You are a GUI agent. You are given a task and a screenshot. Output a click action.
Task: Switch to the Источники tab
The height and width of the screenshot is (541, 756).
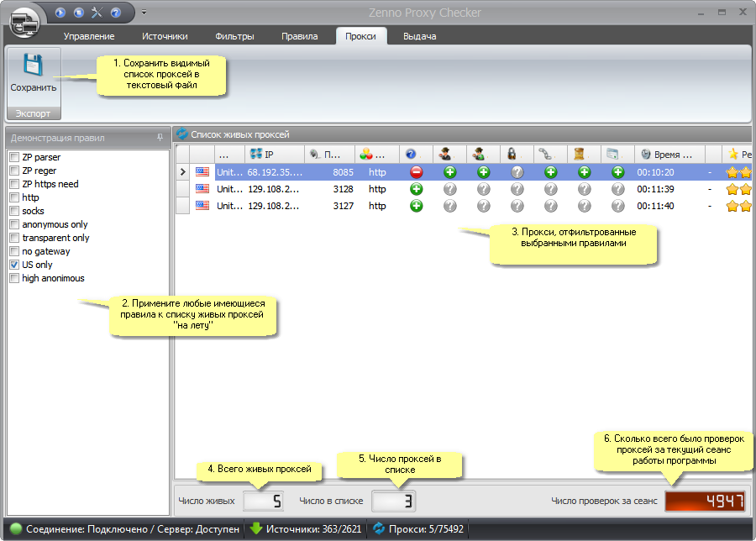tap(165, 36)
